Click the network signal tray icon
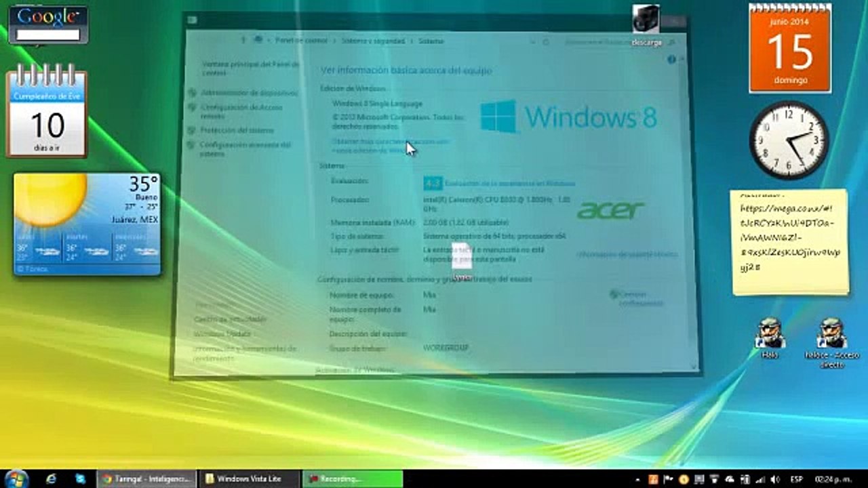Viewport: 868px width, 488px height. click(x=760, y=479)
